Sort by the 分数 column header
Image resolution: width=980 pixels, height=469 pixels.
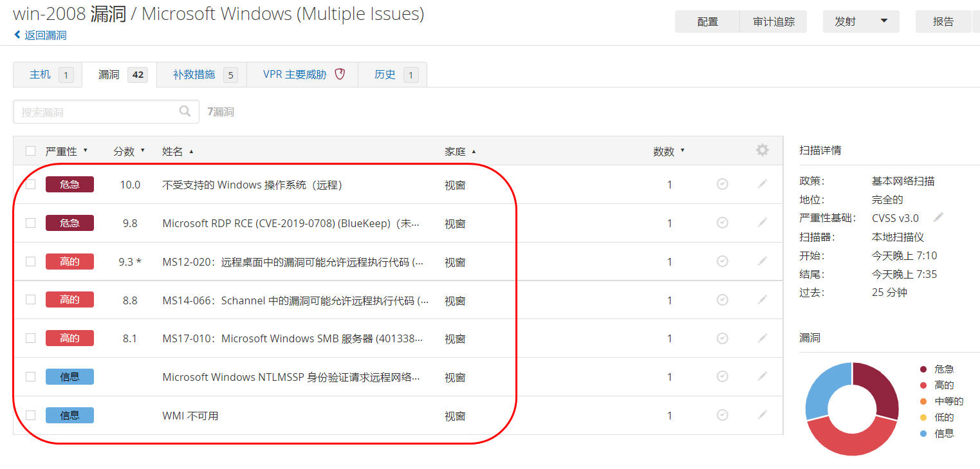pyautogui.click(x=129, y=151)
